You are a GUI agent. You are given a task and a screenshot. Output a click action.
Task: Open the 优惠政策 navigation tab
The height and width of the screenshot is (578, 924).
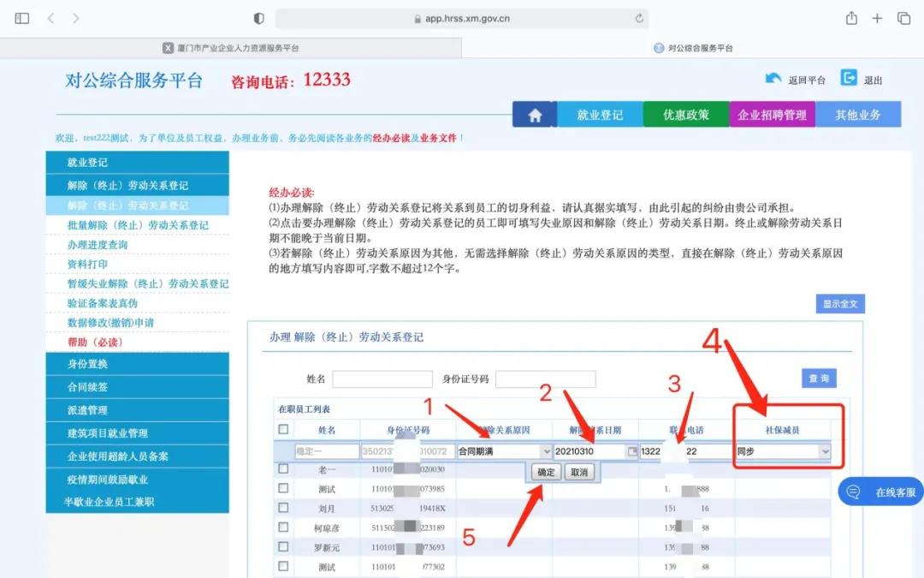click(686, 115)
